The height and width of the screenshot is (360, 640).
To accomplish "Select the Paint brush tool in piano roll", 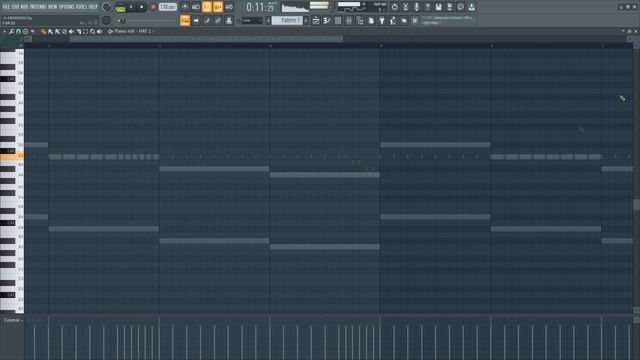I will click(x=50, y=31).
